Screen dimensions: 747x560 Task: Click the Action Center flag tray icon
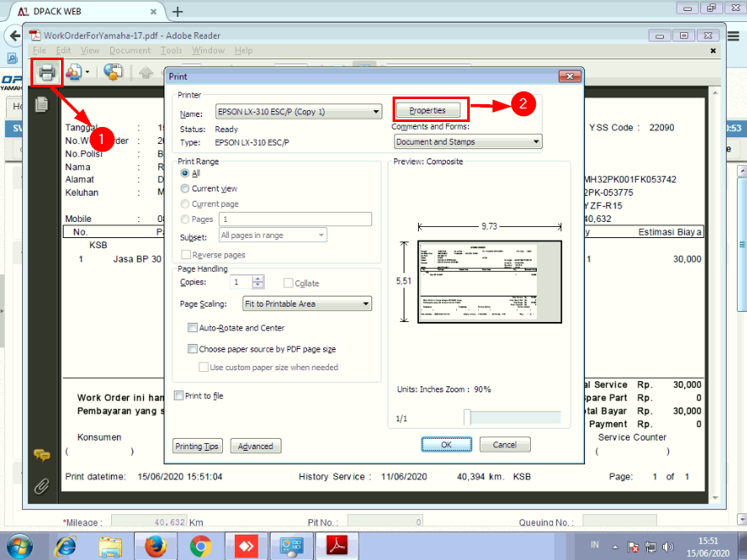pyautogui.click(x=633, y=547)
